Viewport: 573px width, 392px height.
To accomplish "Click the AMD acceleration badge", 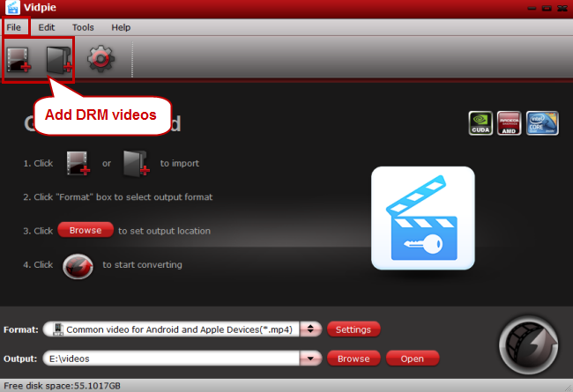I will click(x=509, y=123).
